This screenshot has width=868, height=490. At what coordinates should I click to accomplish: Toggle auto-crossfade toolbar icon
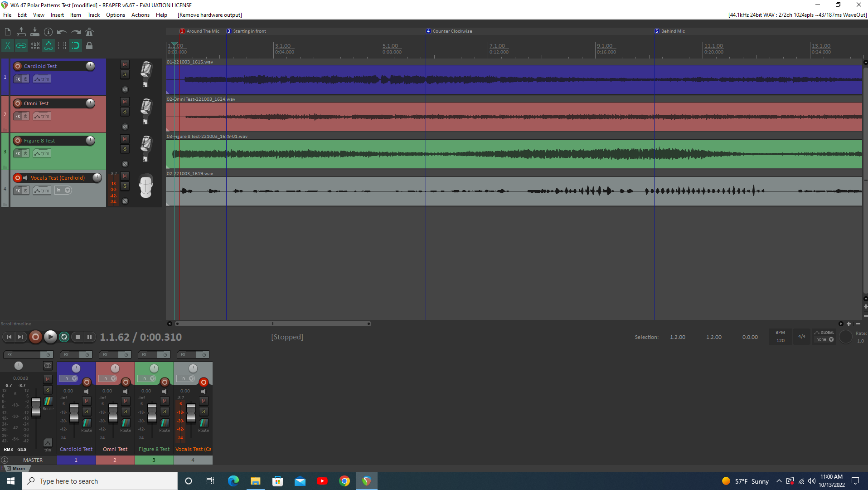coord(8,45)
